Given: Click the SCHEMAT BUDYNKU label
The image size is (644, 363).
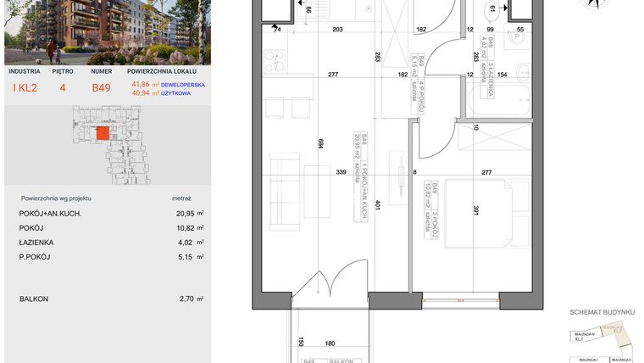Looking at the screenshot, I should tap(602, 312).
